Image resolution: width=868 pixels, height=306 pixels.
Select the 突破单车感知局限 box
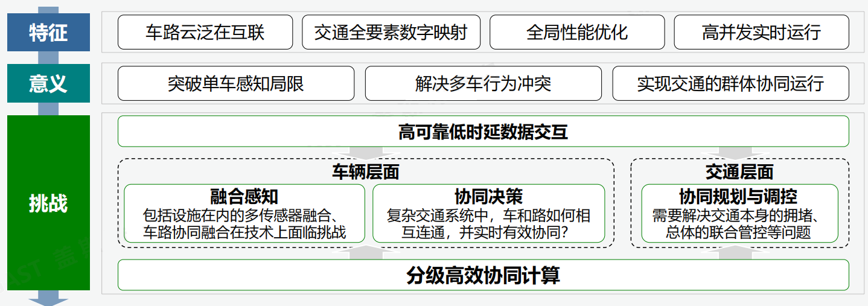pos(236,83)
